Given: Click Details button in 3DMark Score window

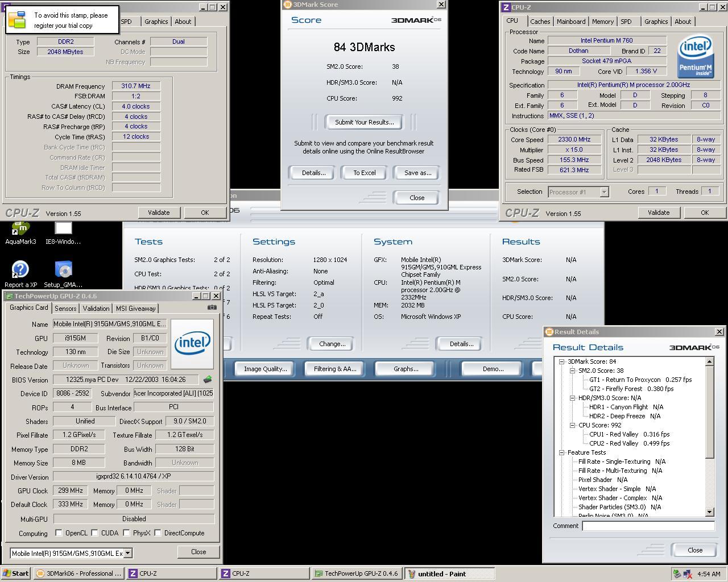Looking at the screenshot, I should (x=313, y=173).
